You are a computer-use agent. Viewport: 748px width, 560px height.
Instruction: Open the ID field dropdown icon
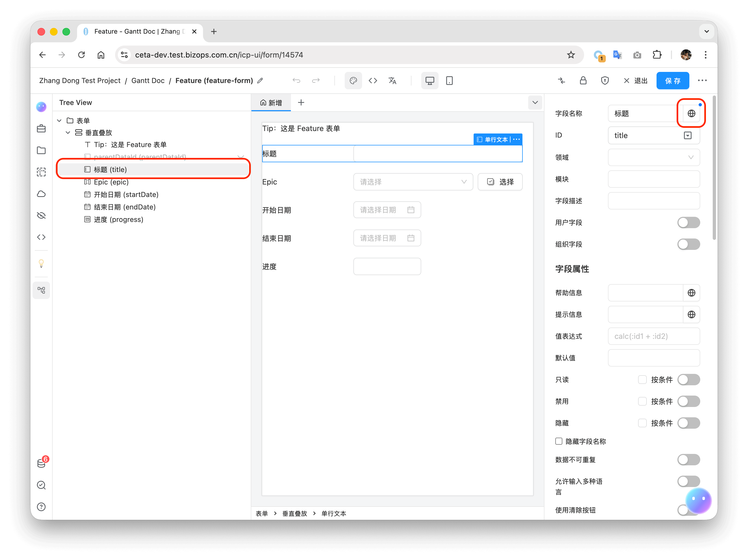click(x=687, y=135)
